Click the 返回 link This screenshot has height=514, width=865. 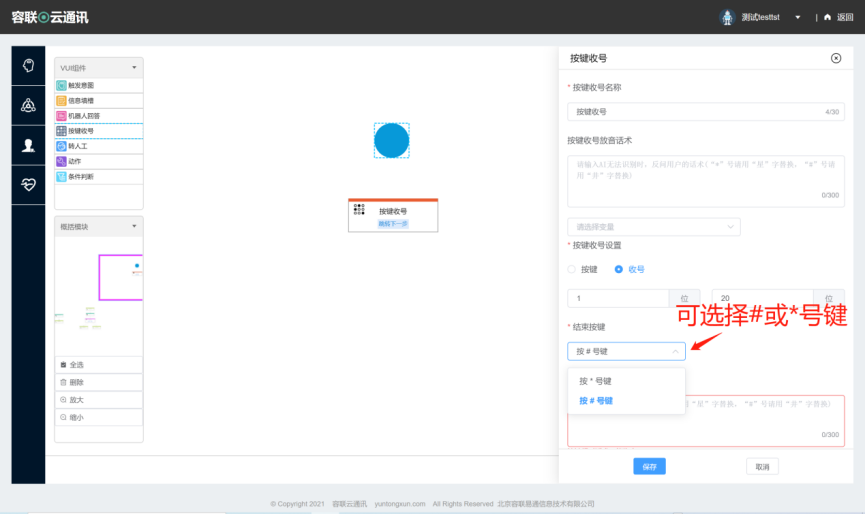pyautogui.click(x=845, y=17)
